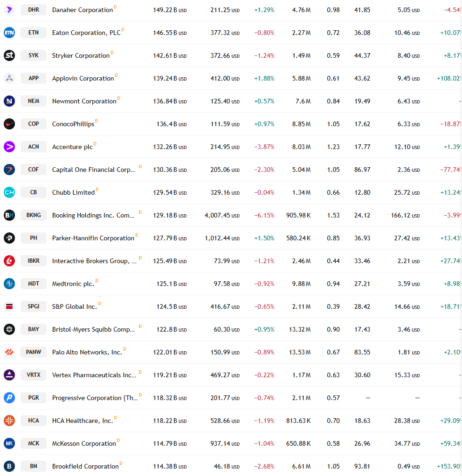Screen dimensions: 462x476
Task: Click the Parker-Hannifin logo icon
Action: (x=9, y=238)
